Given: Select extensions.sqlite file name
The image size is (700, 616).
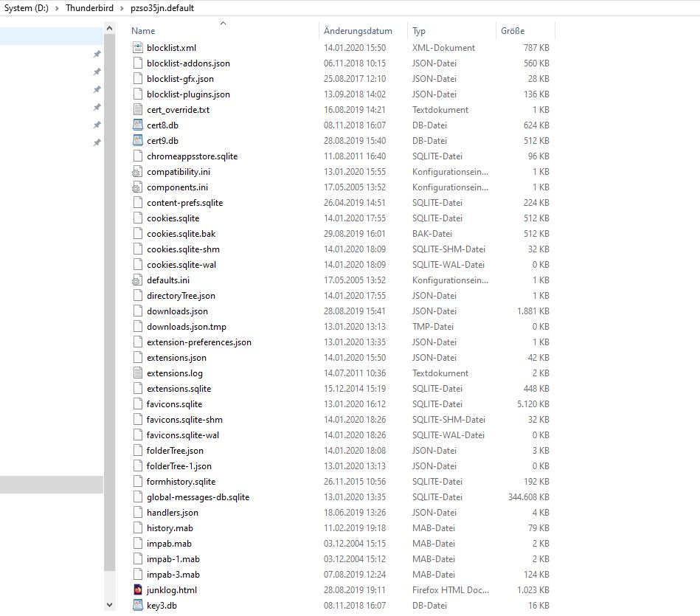Looking at the screenshot, I should 179,389.
